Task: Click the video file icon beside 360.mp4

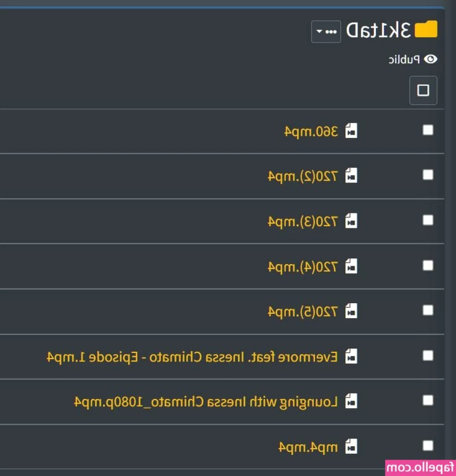Action: pos(351,131)
